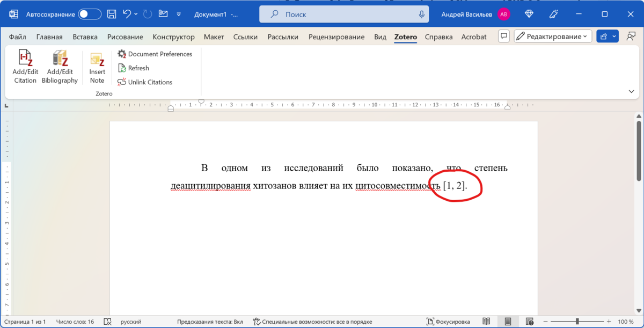Click the zoom in plus button
This screenshot has width=644, height=328.
[609, 322]
